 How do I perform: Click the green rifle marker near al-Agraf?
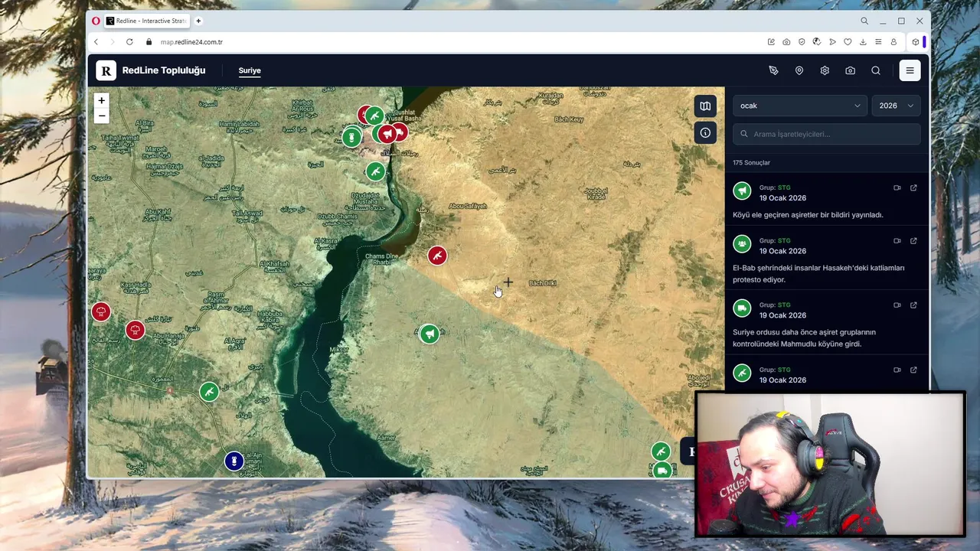click(x=209, y=392)
